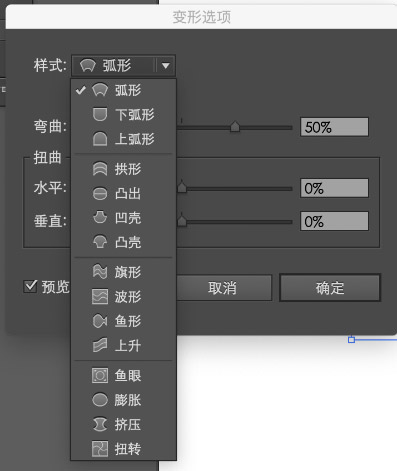Choose the 挤压 squeeze warp icon
Image resolution: width=397 pixels, height=471 pixels.
click(x=100, y=424)
